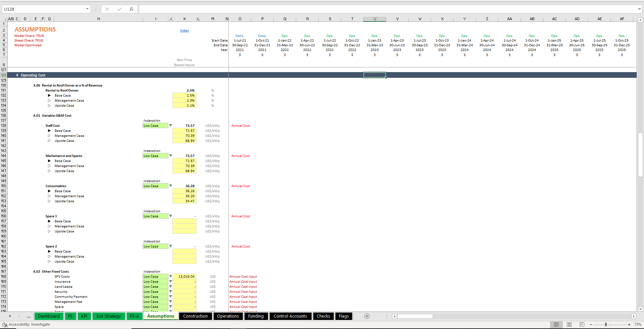Viewport: 644px width, 329px height.
Task: Click the 75% zoom level button
Action: click(x=638, y=325)
